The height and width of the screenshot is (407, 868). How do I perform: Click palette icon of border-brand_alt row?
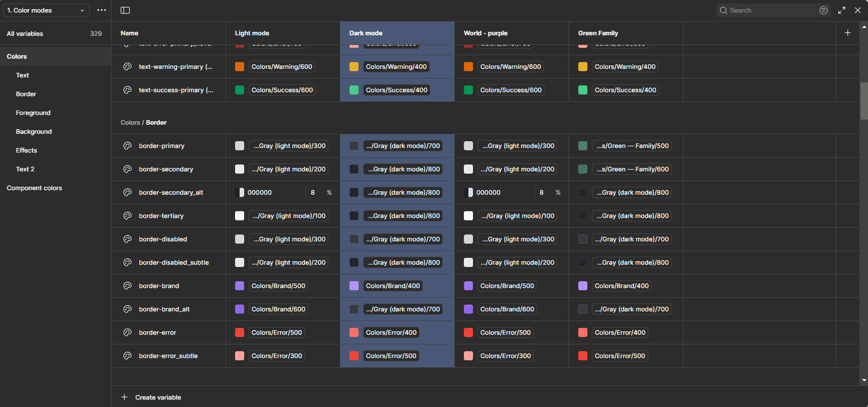click(127, 309)
